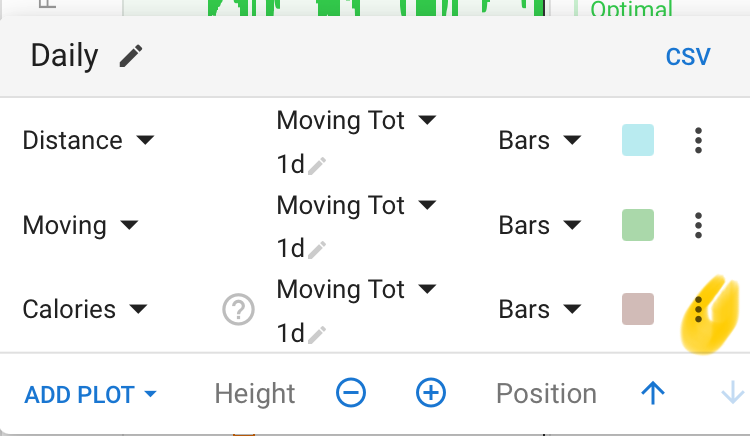This screenshot has width=750, height=436.
Task: Expand the Moving metric dropdown
Action: point(80,225)
